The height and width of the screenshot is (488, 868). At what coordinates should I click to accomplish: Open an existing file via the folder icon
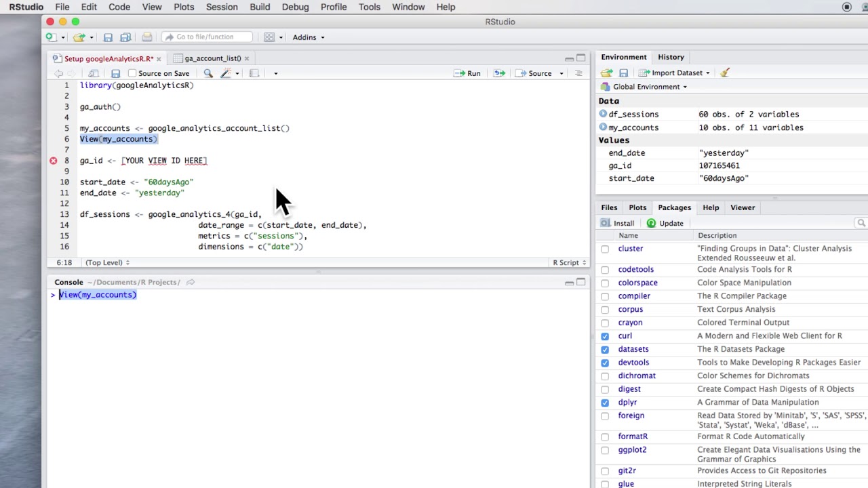79,37
